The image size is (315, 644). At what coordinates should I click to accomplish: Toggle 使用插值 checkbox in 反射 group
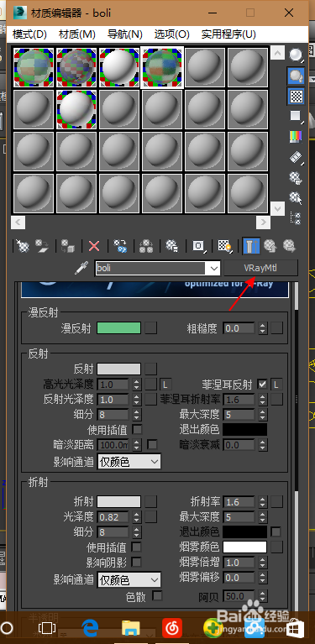click(x=137, y=430)
